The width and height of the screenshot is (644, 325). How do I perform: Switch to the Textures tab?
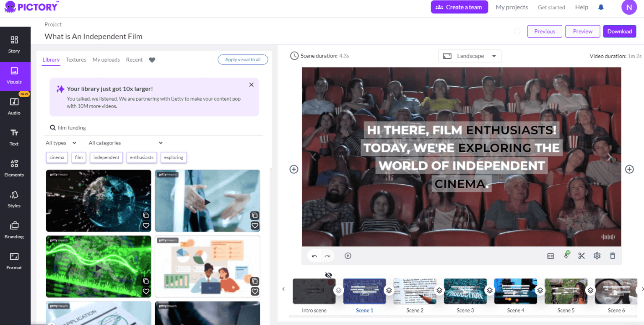[x=76, y=59]
